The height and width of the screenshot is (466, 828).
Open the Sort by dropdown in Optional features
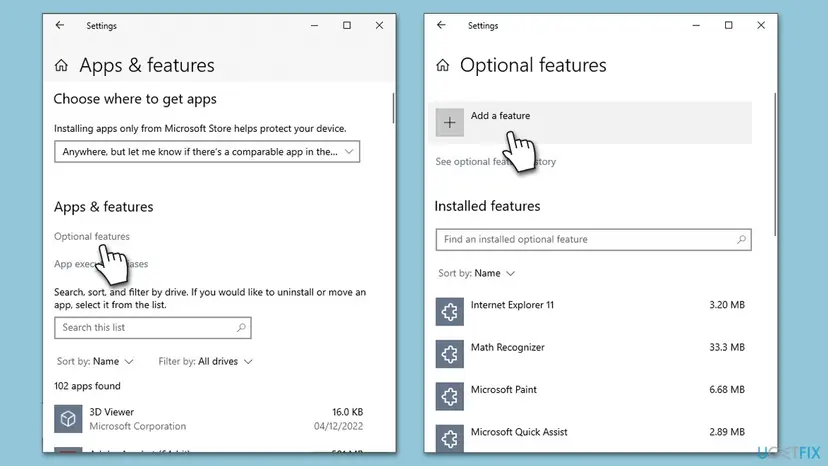tap(476, 273)
